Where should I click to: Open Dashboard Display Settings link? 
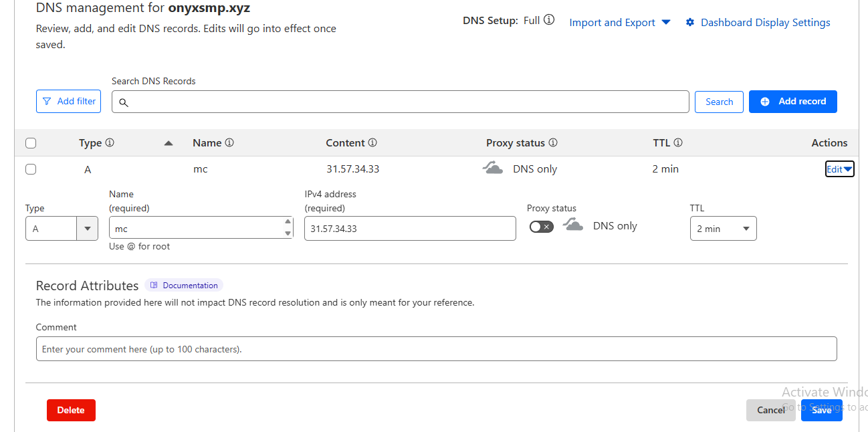click(765, 23)
